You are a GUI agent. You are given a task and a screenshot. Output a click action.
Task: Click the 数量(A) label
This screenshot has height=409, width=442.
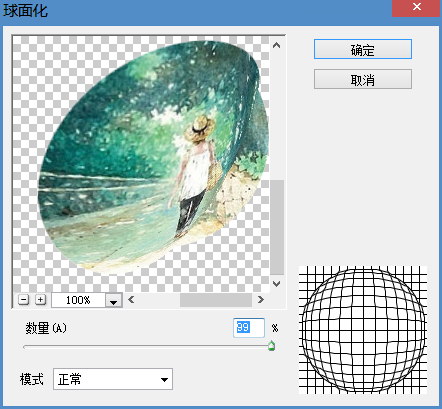coord(46,328)
